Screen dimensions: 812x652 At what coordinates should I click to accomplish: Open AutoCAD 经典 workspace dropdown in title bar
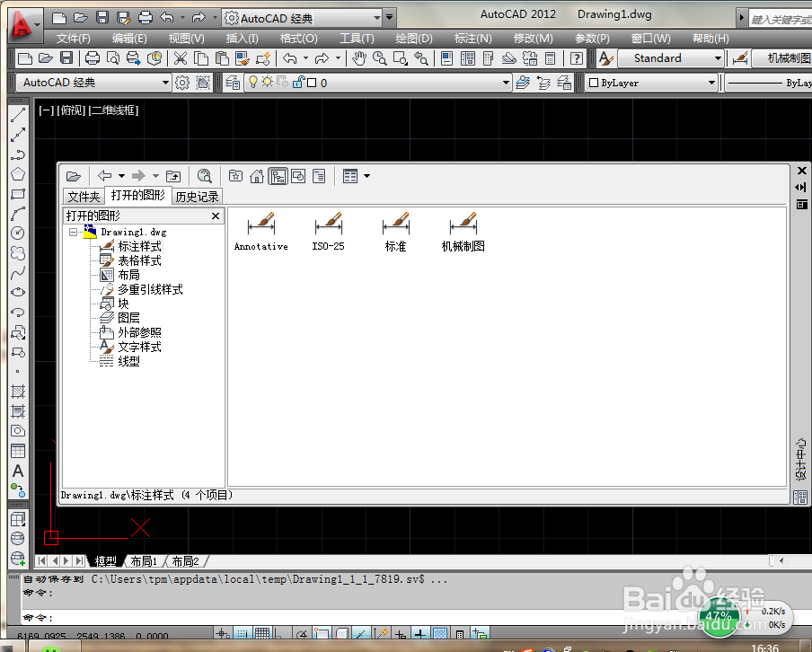tap(376, 18)
